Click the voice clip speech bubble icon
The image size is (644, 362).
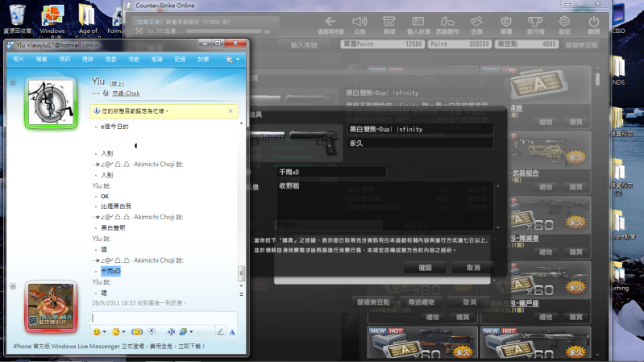(152, 331)
